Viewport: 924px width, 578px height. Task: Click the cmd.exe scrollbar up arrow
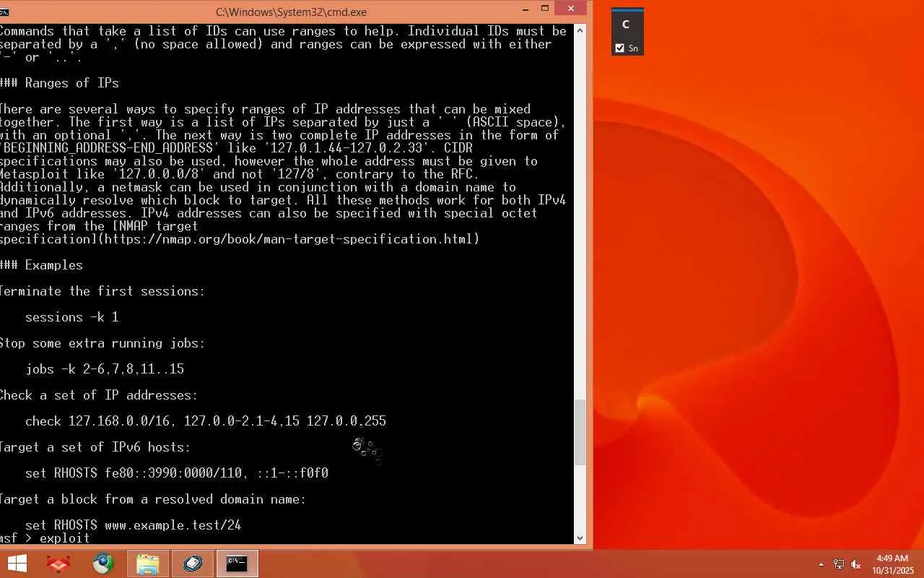(x=580, y=30)
